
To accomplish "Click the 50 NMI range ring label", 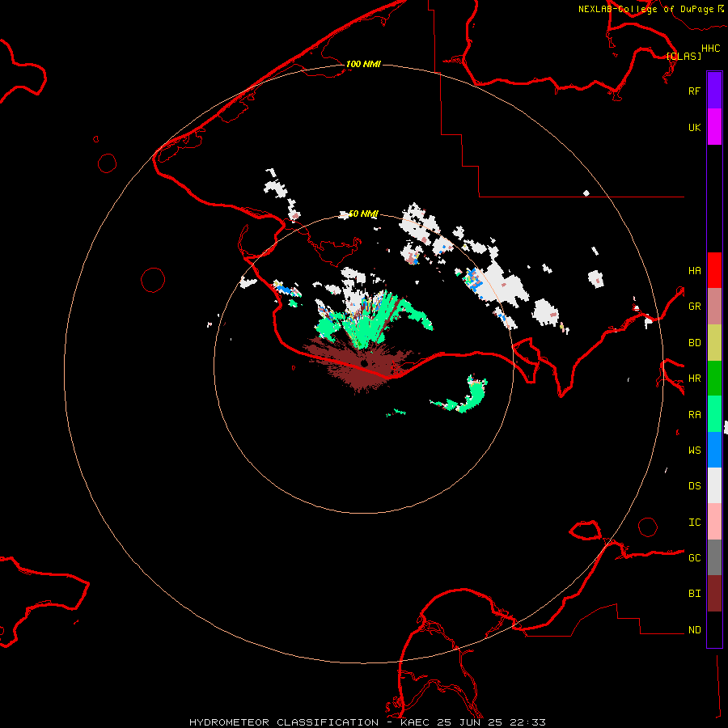I will (363, 214).
